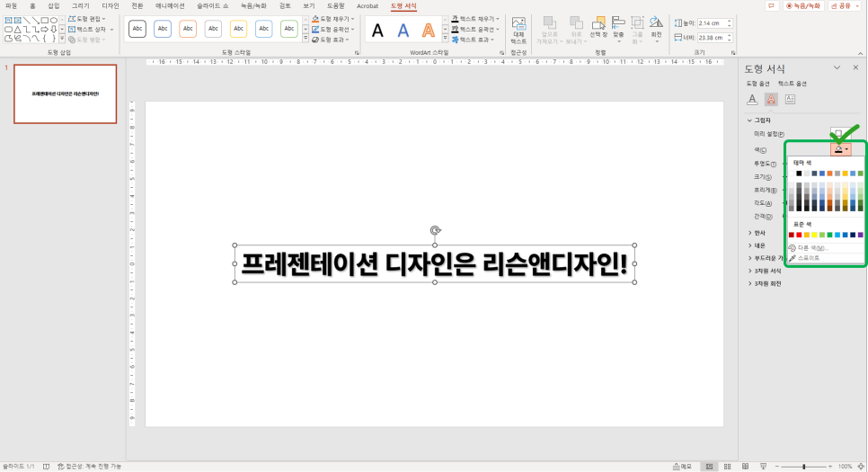
Task: Click the 공유 (Share) button
Action: pos(845,6)
